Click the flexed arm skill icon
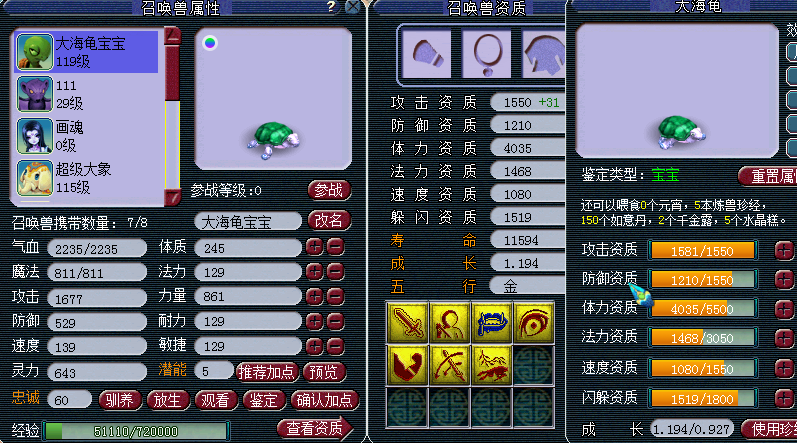Screen dimensions: 797x443 click(x=407, y=365)
